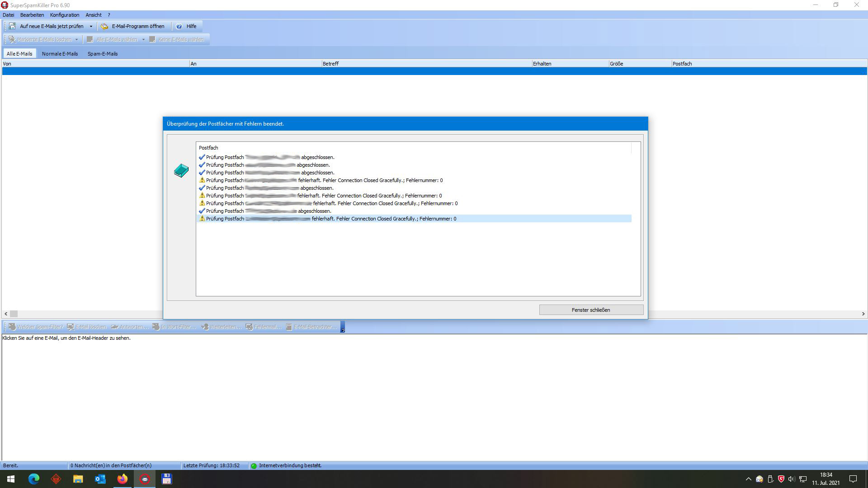Click the 'Postfach' list header in dialog
The width and height of the screenshot is (868, 488).
(414, 148)
